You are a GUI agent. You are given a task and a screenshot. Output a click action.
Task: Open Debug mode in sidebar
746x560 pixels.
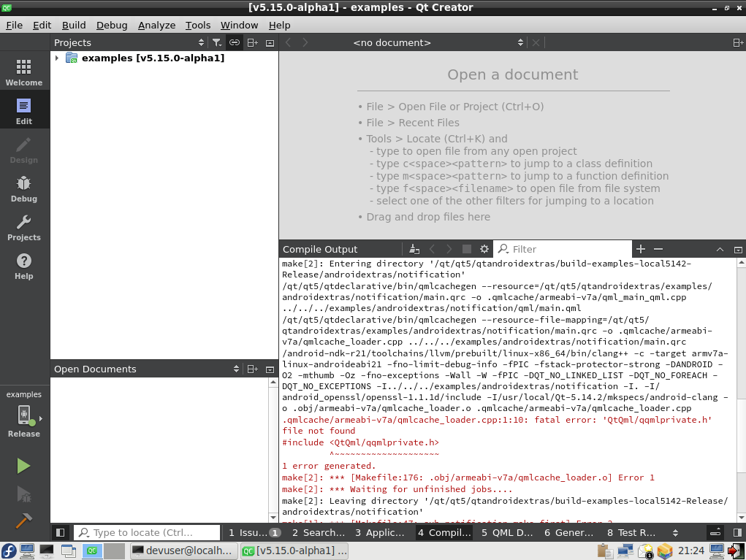point(24,188)
